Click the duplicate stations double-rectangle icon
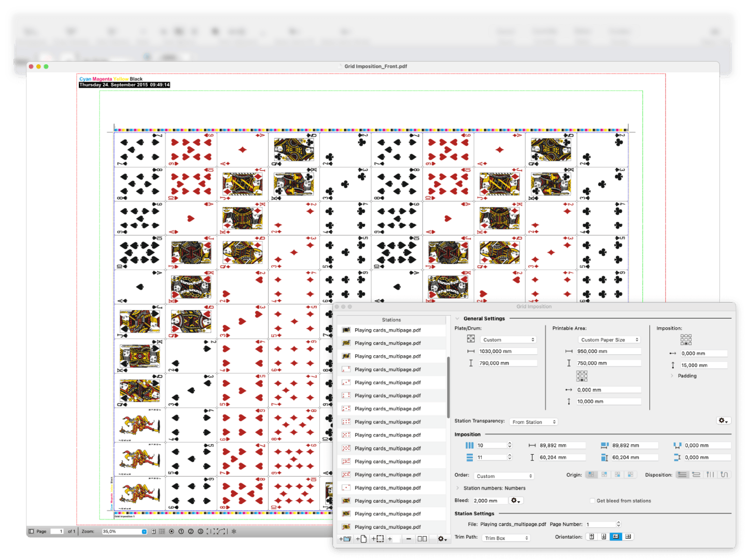The width and height of the screenshot is (746, 560). coord(423,539)
